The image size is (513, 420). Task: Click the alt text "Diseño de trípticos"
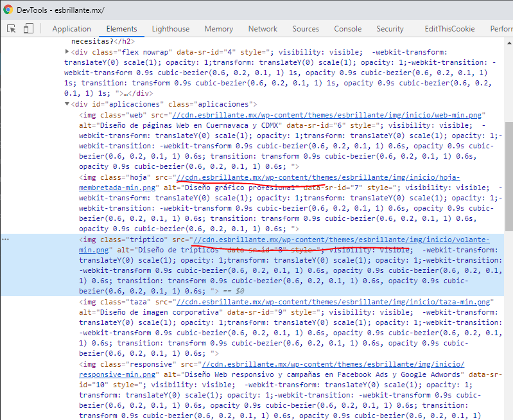[178, 250]
